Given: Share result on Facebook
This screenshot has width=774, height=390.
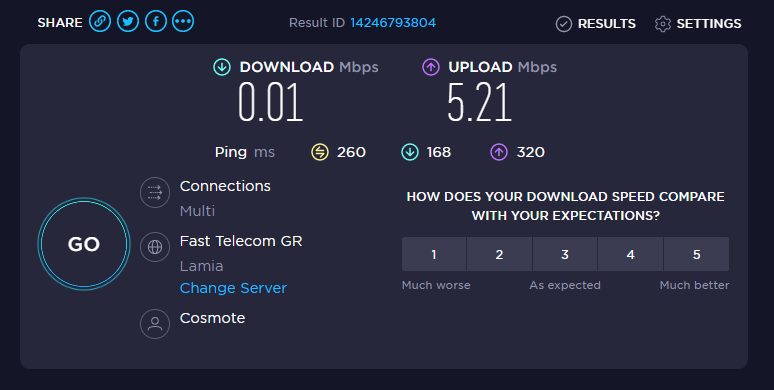Looking at the screenshot, I should coord(155,22).
